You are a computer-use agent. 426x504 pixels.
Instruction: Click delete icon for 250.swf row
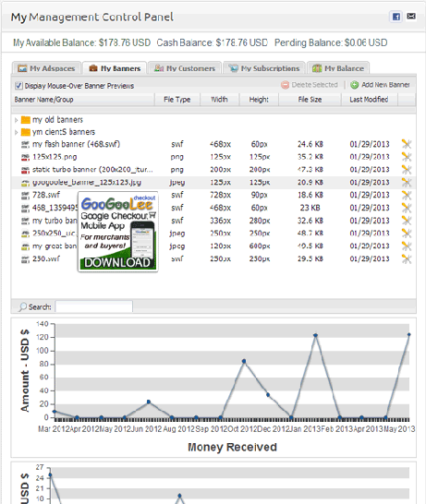[407, 259]
